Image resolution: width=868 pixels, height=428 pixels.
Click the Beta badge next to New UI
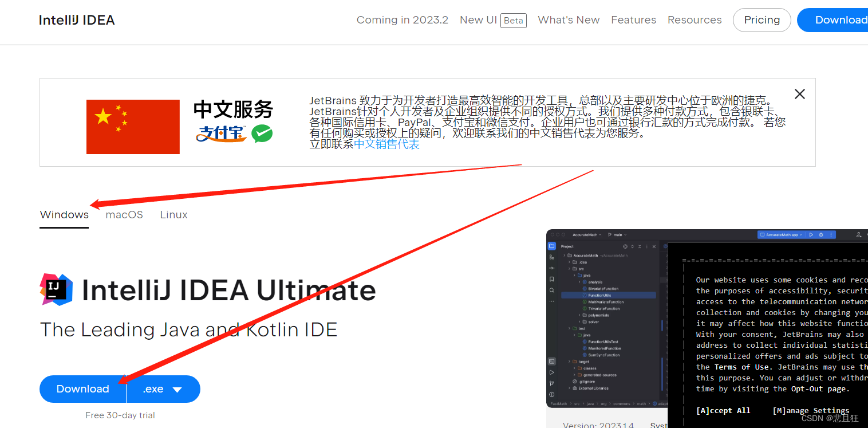(x=514, y=21)
